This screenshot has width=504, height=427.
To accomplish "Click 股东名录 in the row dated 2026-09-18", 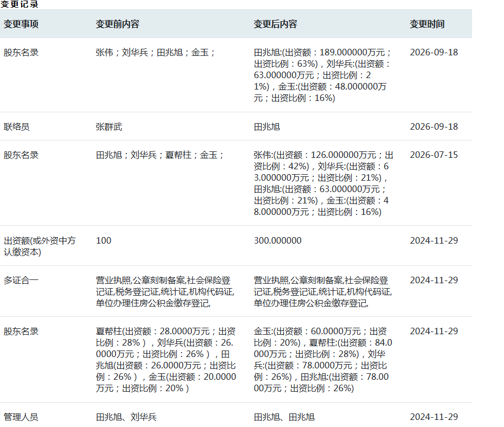I will [21, 53].
